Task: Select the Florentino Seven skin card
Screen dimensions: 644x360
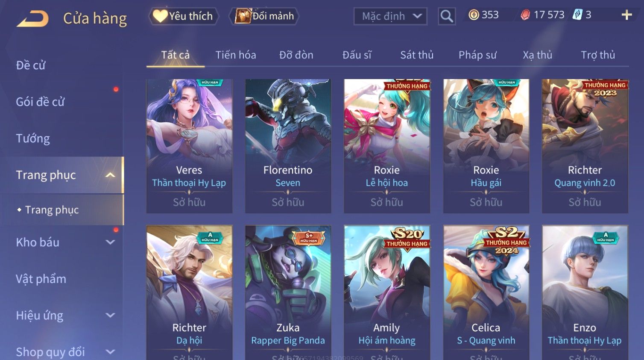Action: 288,146
